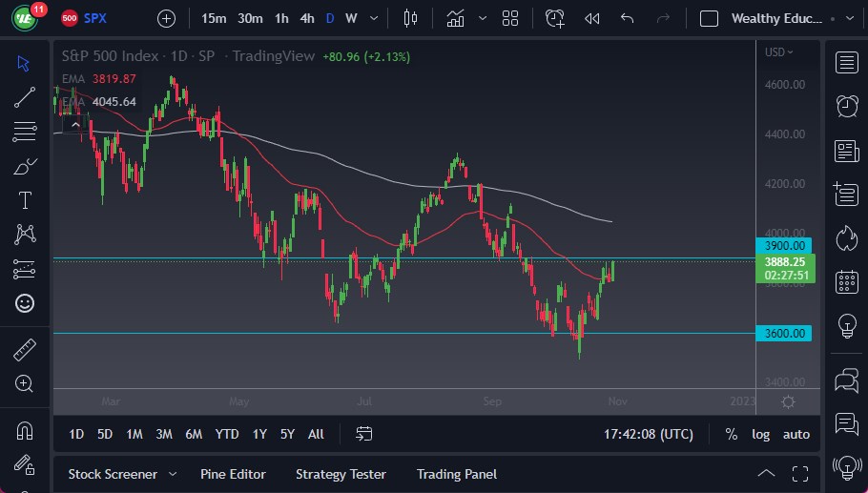Click the Measure ruler tool
The height and width of the screenshot is (493, 868).
click(25, 350)
